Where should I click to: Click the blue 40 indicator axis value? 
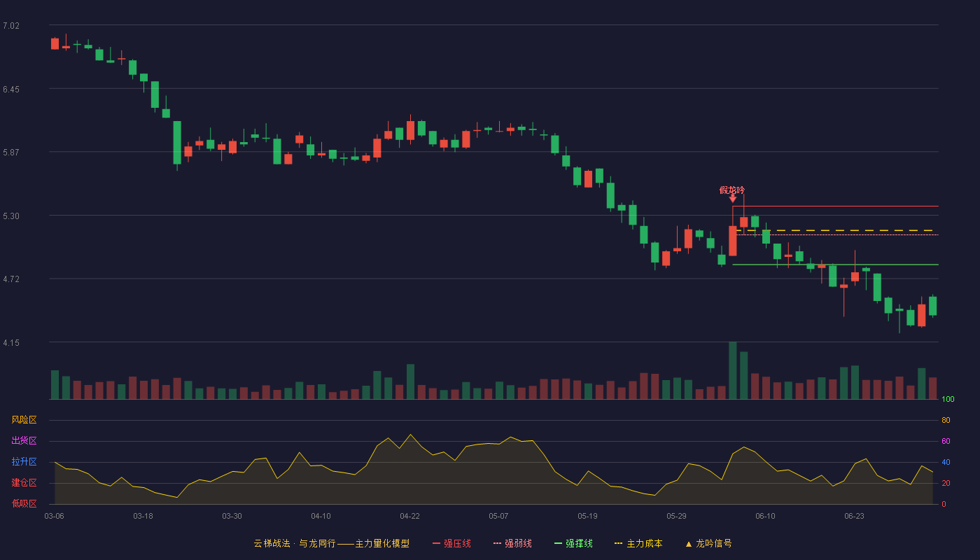click(946, 462)
